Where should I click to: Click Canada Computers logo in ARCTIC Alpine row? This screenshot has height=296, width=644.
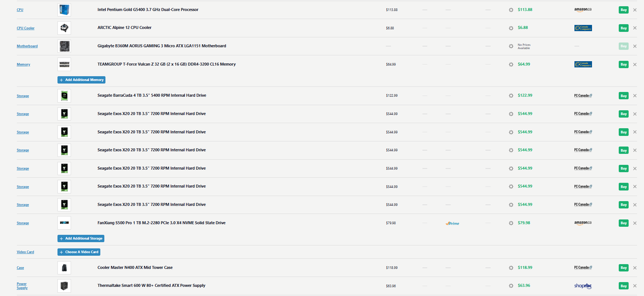[583, 28]
